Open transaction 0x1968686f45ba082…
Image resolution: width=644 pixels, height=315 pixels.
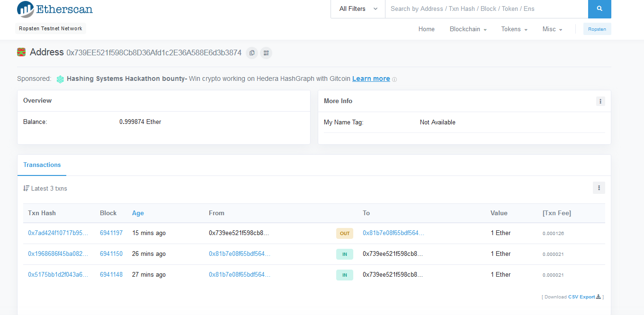58,254
